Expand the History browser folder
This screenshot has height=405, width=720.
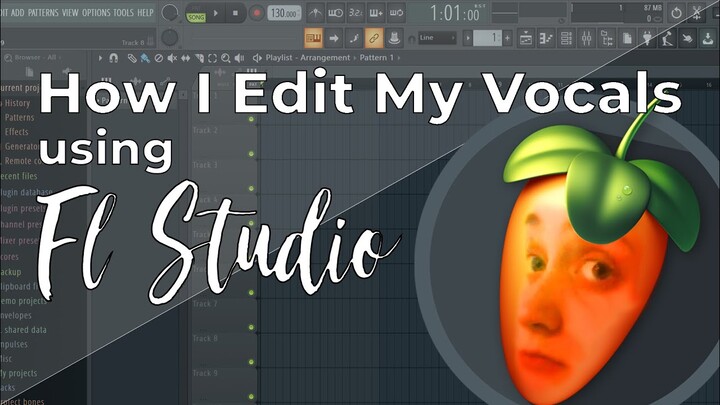point(17,103)
